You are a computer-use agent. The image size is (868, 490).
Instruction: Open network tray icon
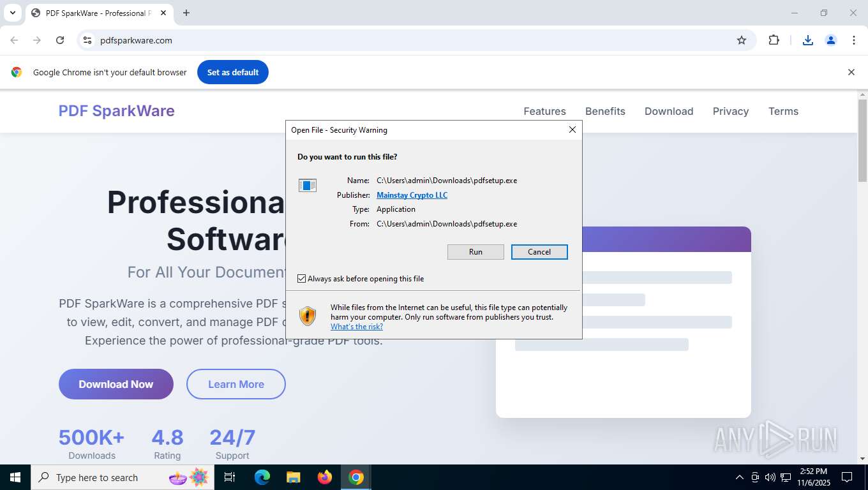(786, 477)
